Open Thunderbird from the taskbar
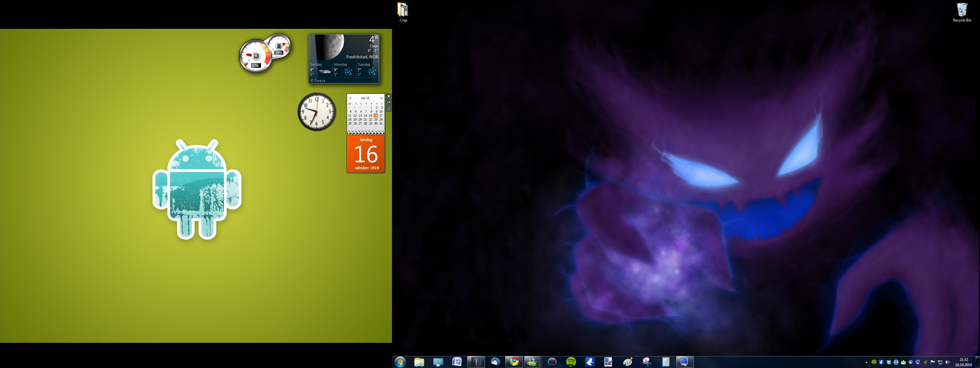Viewport: 980px width, 368px height. tap(495, 362)
